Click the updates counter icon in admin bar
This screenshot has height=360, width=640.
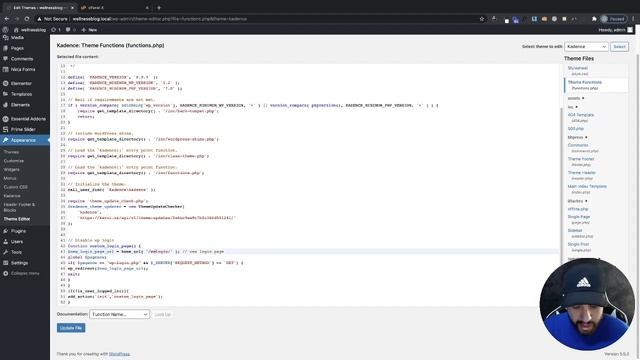[x=56, y=30]
